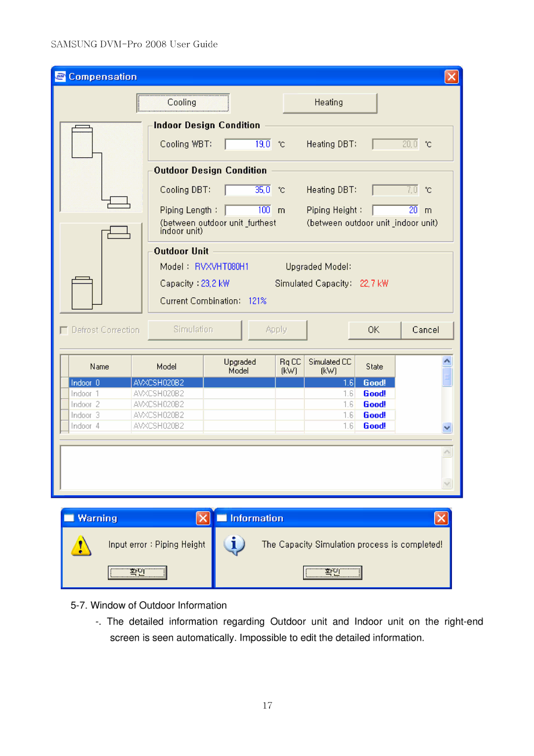Click the indoor units table scrollbar thumb

pos(447,376)
